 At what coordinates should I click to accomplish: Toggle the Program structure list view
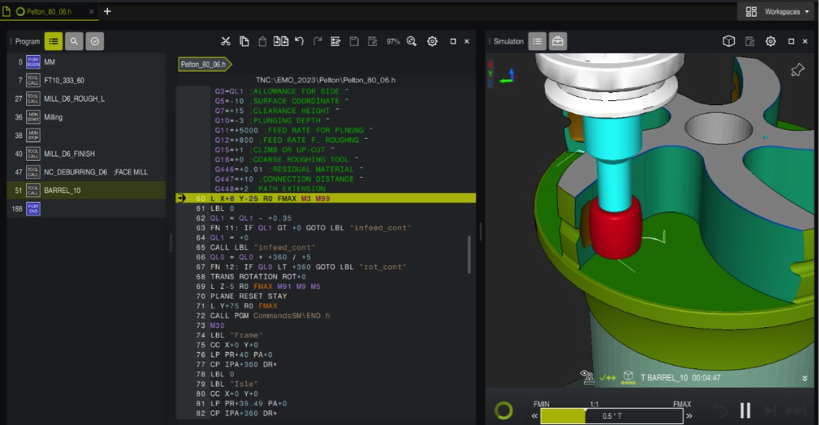click(x=53, y=41)
